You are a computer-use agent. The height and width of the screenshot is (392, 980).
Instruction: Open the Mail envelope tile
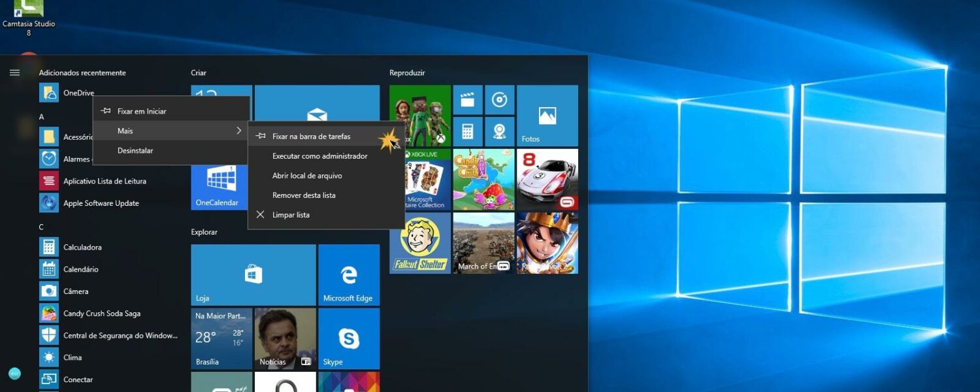[x=317, y=103]
